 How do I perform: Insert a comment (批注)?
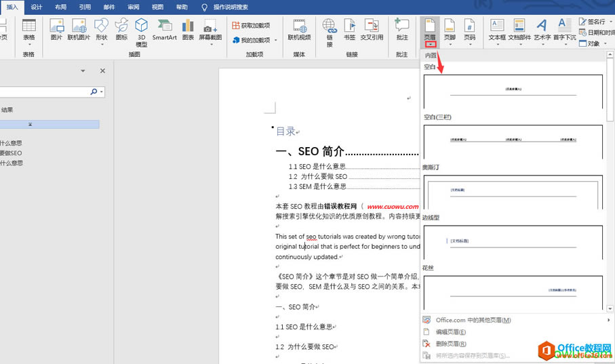(402, 30)
